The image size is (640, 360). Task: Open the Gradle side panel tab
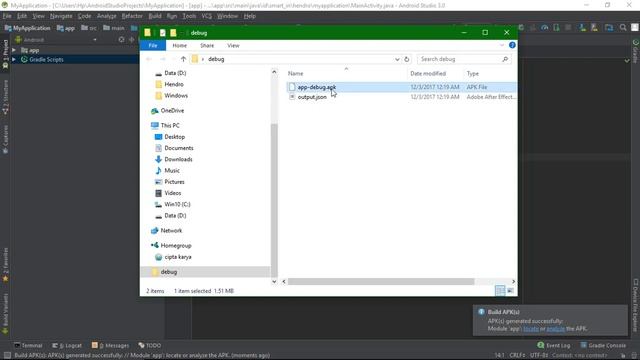tap(636, 52)
